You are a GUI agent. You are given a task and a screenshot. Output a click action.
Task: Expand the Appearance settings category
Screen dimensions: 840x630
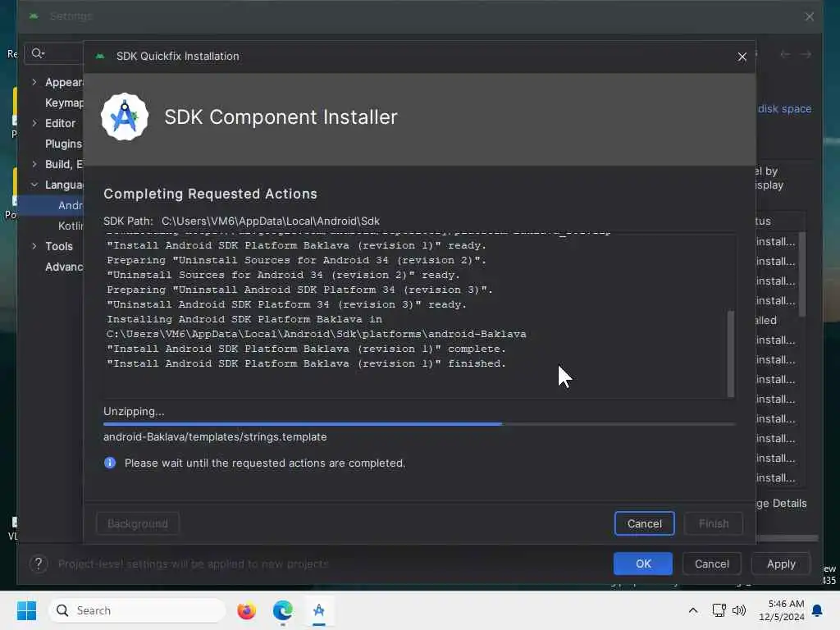click(x=34, y=82)
